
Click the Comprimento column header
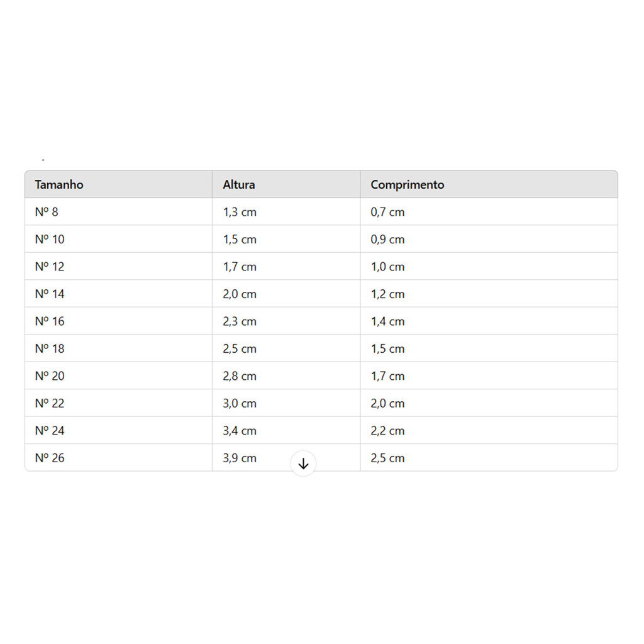coord(407,185)
